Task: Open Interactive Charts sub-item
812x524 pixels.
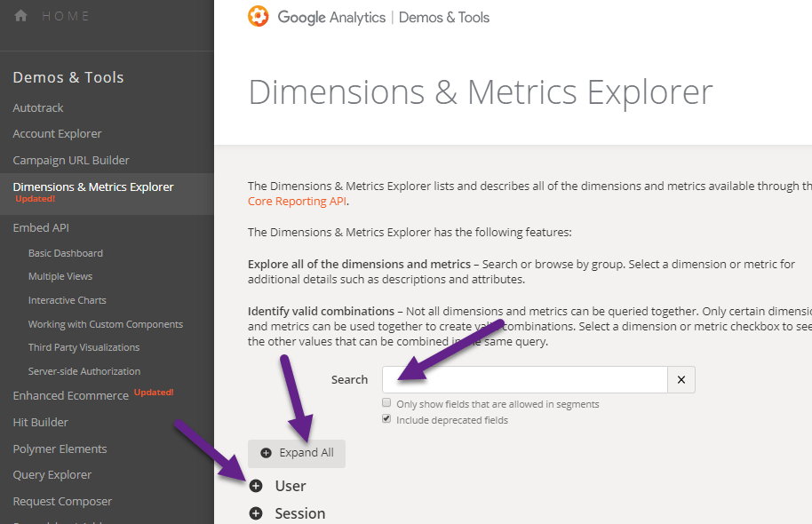Action: pyautogui.click(x=68, y=300)
